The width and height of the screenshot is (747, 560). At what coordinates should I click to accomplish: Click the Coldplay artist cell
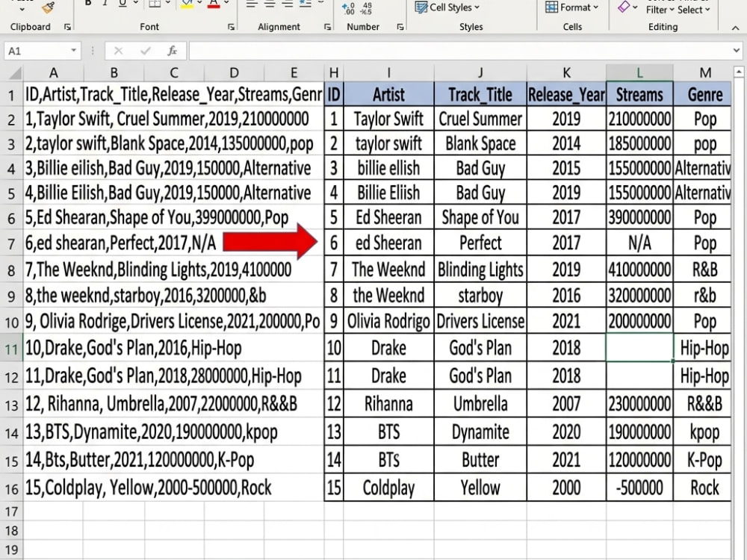point(388,488)
